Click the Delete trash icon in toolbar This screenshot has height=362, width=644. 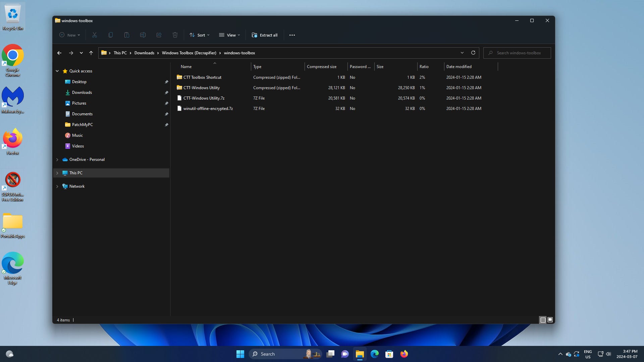175,35
